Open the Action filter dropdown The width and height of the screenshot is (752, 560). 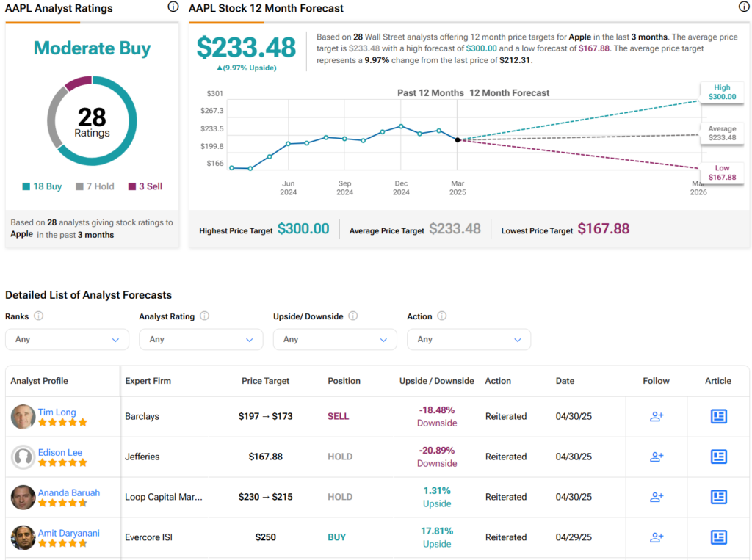tap(469, 340)
